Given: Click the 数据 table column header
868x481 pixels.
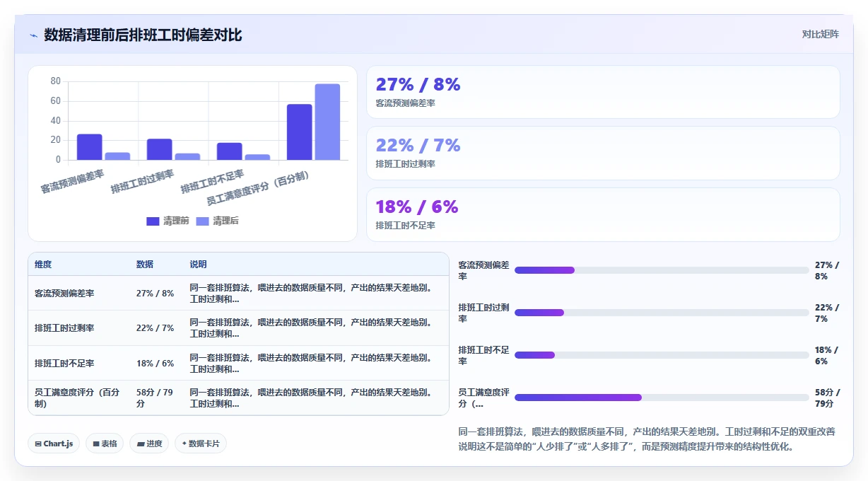Looking at the screenshot, I should (145, 264).
